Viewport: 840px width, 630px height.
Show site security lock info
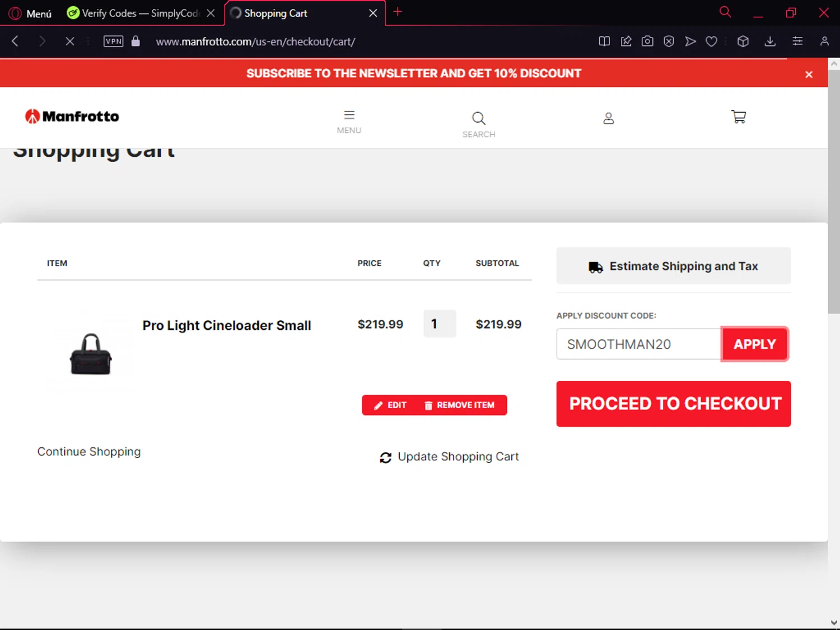pos(136,41)
